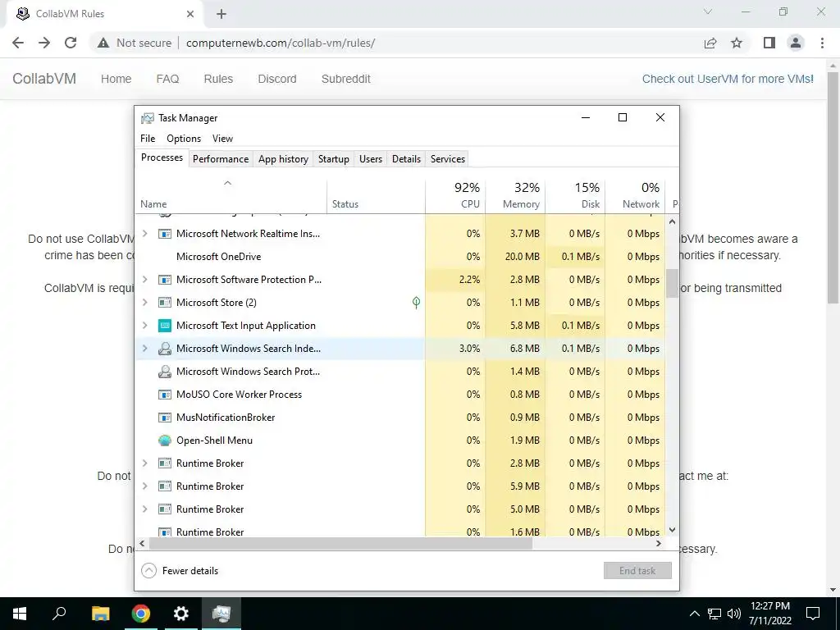Switch to the Details tab
The image size is (840, 630).
(x=407, y=159)
